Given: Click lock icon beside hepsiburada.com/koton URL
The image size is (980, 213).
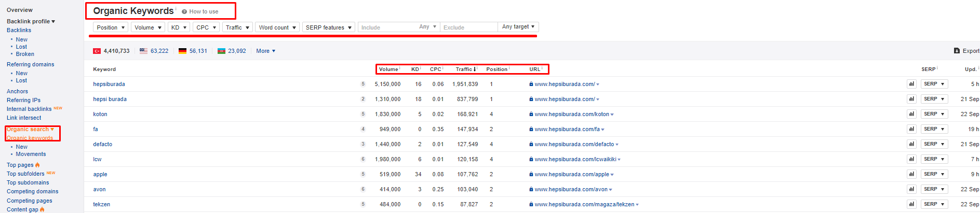Looking at the screenshot, I should (531, 114).
